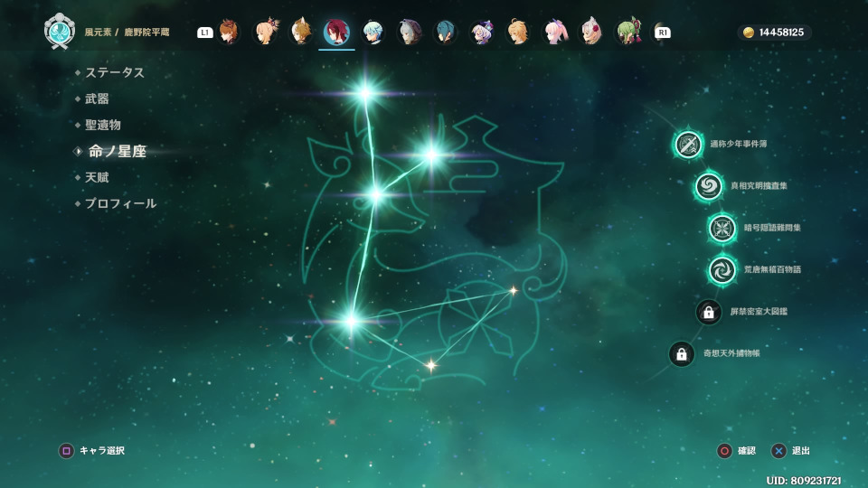
Task: Click the small dim star at the fan's right edge
Action: tap(514, 290)
